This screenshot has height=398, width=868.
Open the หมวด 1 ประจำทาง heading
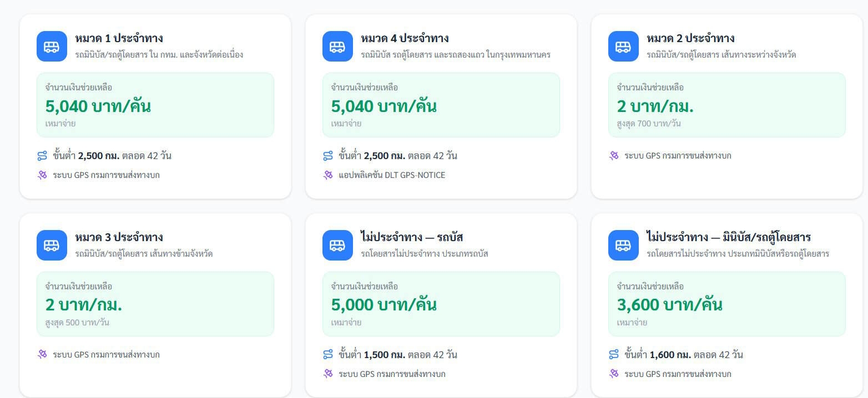pyautogui.click(x=119, y=39)
